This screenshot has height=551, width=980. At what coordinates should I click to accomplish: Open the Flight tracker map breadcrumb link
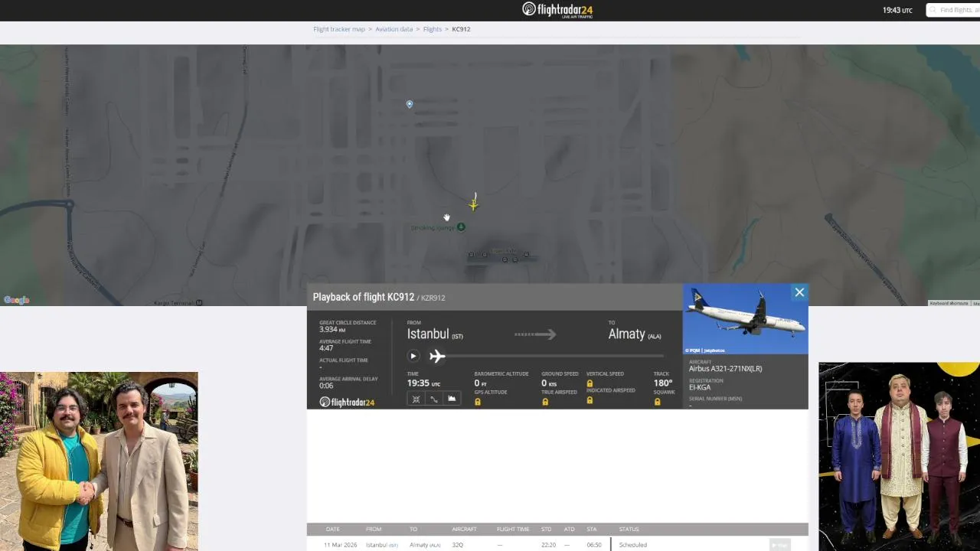click(339, 29)
